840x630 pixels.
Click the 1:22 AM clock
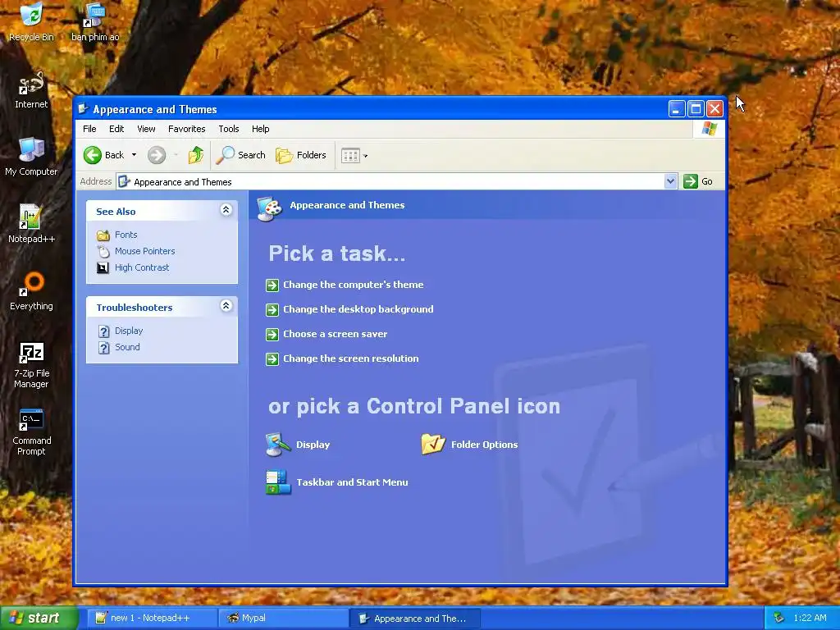click(x=810, y=619)
